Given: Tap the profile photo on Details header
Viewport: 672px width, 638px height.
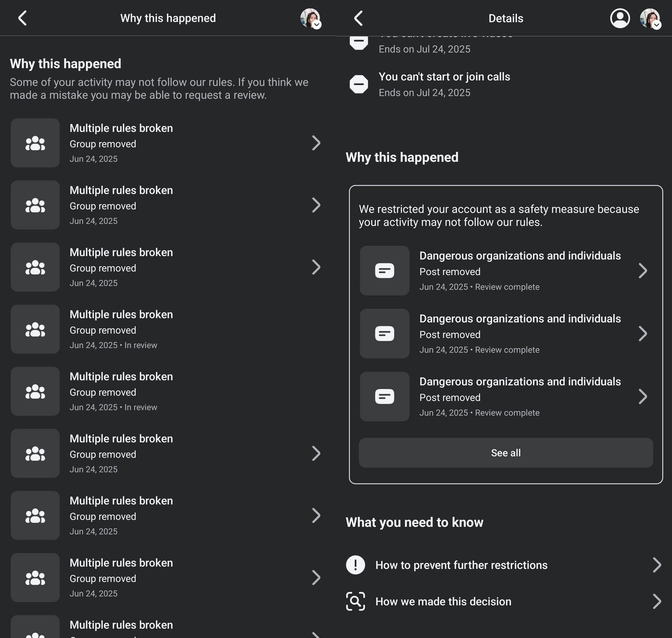Looking at the screenshot, I should pyautogui.click(x=650, y=18).
